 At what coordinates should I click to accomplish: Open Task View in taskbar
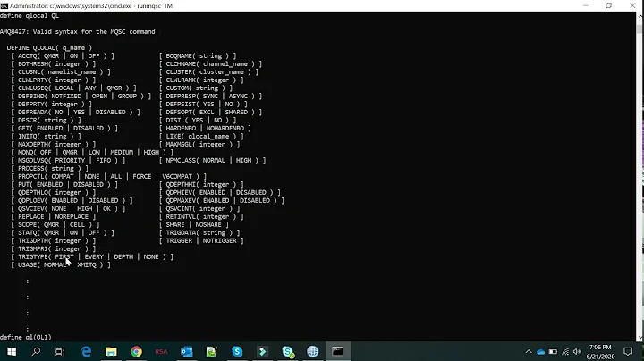pyautogui.click(x=60, y=351)
